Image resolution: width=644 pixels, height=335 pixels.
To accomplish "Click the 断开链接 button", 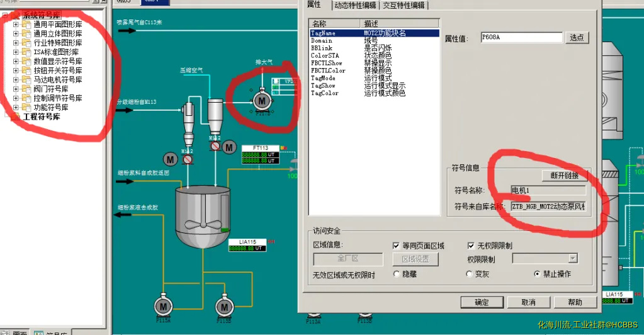I will [x=565, y=176].
